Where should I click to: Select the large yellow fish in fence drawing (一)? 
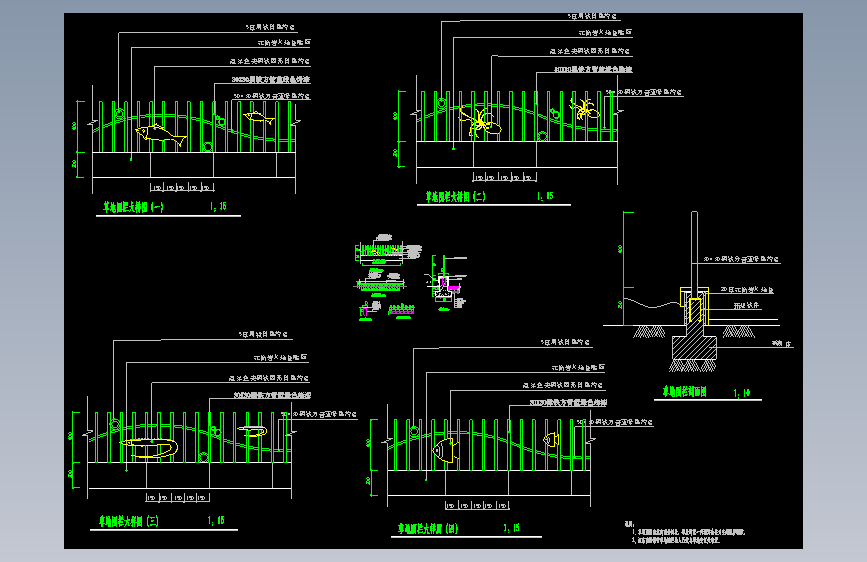point(160,135)
